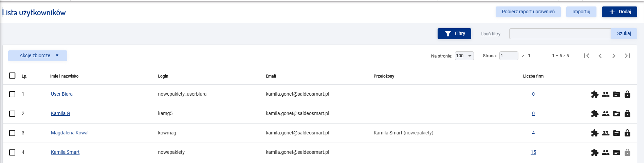Tick the select-all checkbox in header
This screenshot has width=644, height=163.
[12, 76]
